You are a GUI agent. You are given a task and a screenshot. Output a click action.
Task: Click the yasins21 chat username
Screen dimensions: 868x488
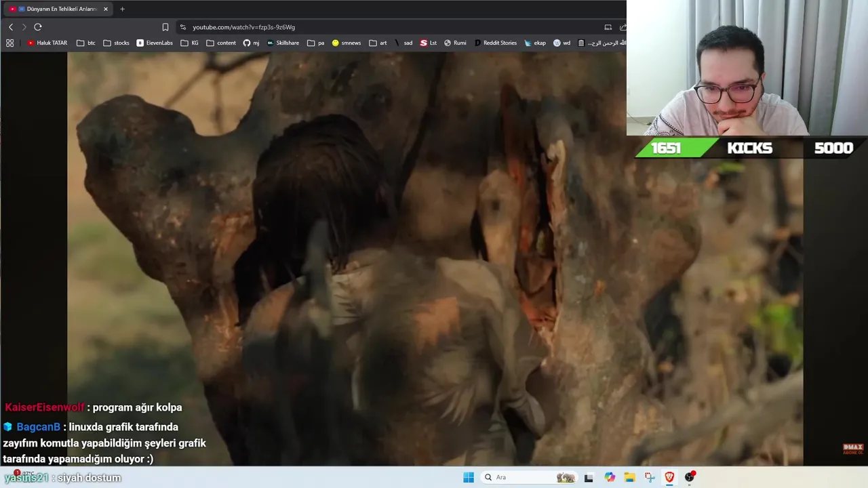(26, 478)
